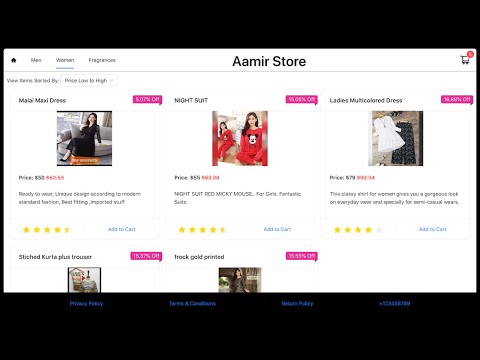The image size is (480, 360).
Task: Add NIGHT SUIT to cart
Action: pos(277,229)
